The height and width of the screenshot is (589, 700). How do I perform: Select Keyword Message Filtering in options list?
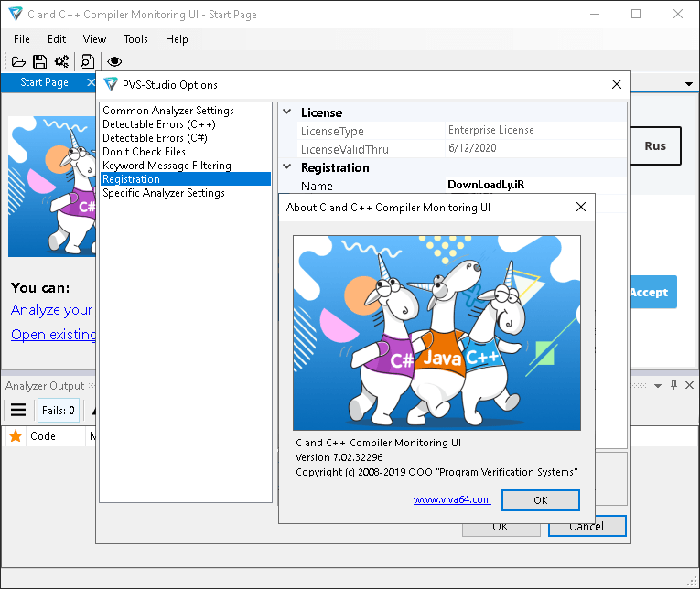point(167,166)
